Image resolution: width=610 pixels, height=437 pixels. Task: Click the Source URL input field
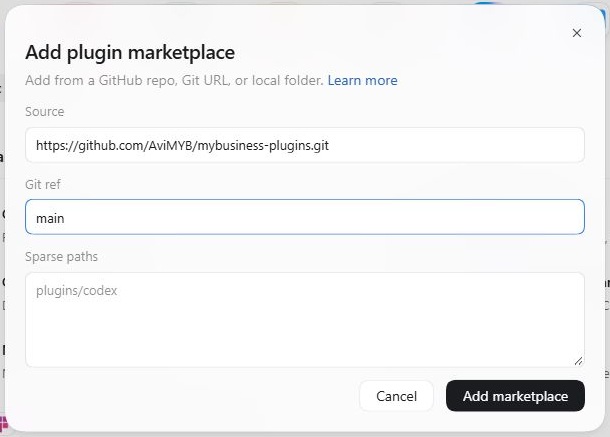tap(305, 145)
